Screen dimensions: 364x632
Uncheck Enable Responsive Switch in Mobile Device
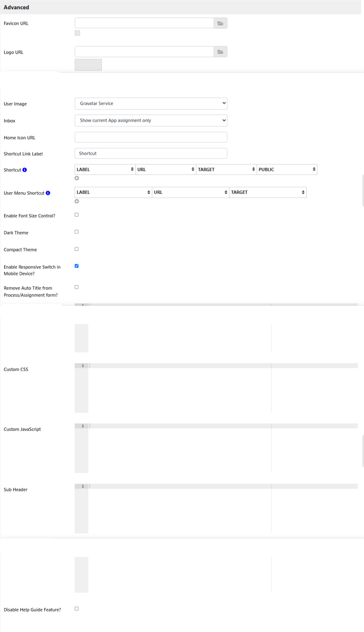(x=76, y=266)
